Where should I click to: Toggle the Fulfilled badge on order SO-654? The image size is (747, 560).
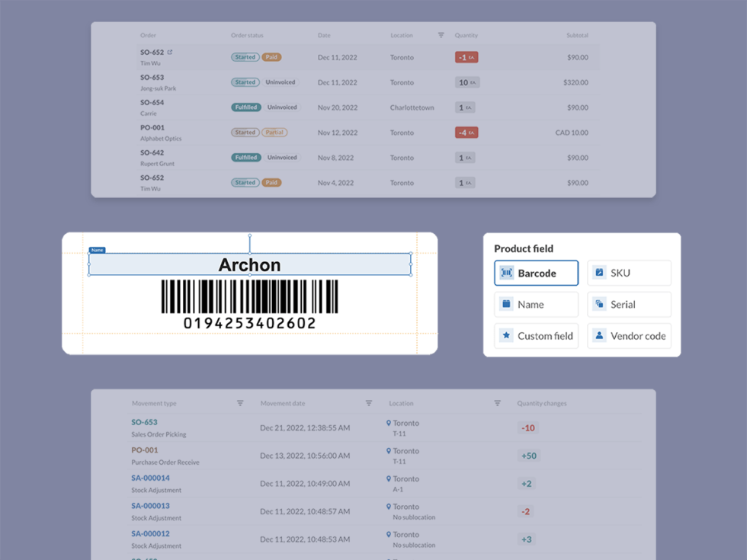coord(246,107)
